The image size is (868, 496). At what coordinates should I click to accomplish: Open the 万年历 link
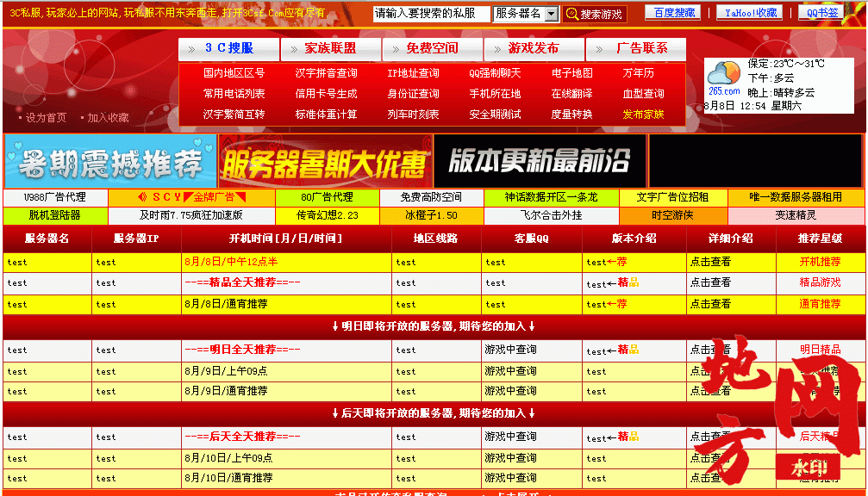638,73
